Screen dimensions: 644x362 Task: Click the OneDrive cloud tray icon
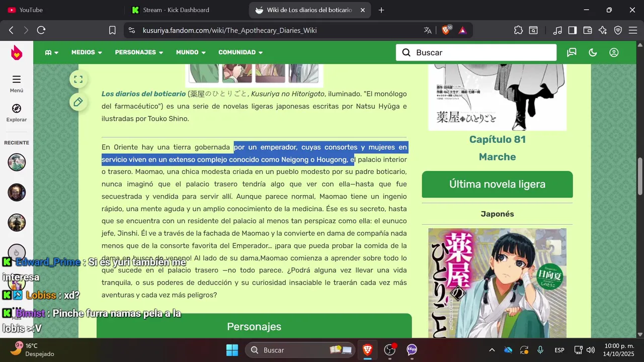pos(508,350)
